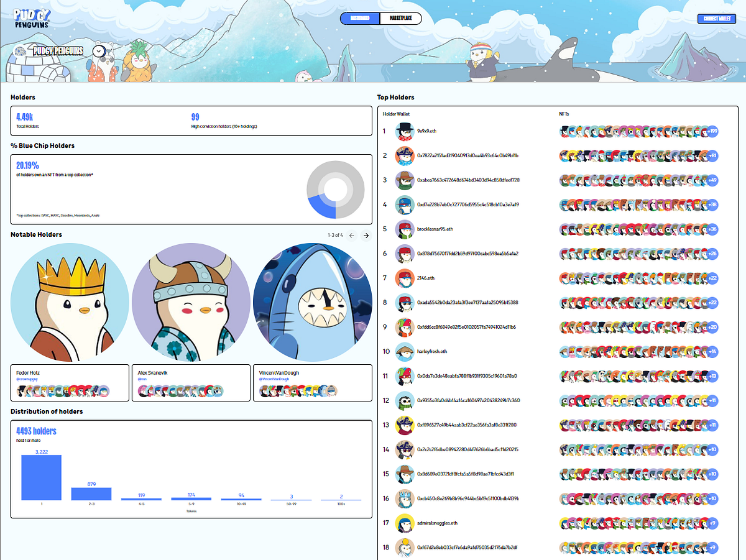Image resolution: width=746 pixels, height=560 pixels.
Task: Open the admiralsnuggles.eth wallet name
Action: [438, 523]
